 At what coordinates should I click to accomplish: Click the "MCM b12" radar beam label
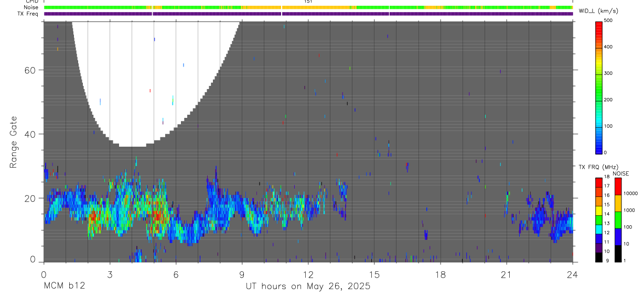point(64,287)
